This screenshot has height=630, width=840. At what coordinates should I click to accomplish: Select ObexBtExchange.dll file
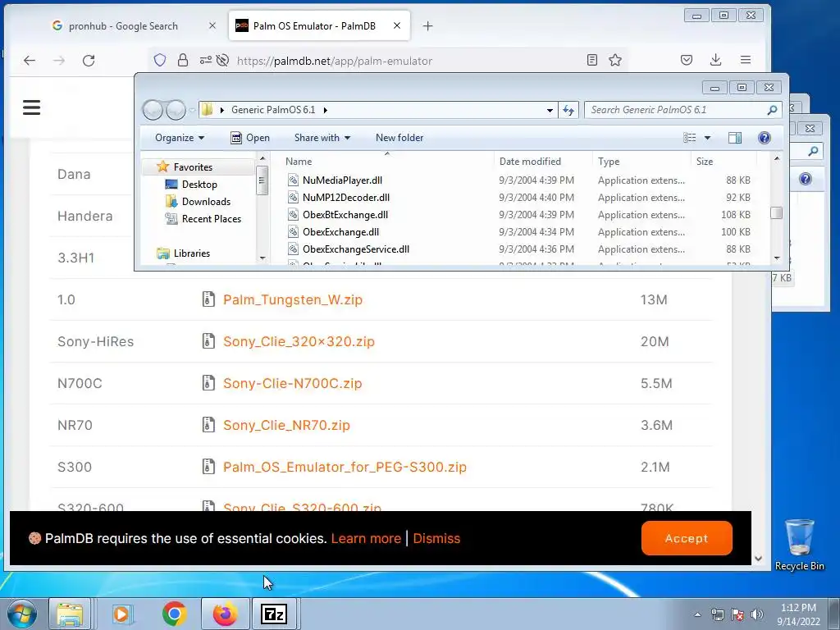click(x=345, y=214)
